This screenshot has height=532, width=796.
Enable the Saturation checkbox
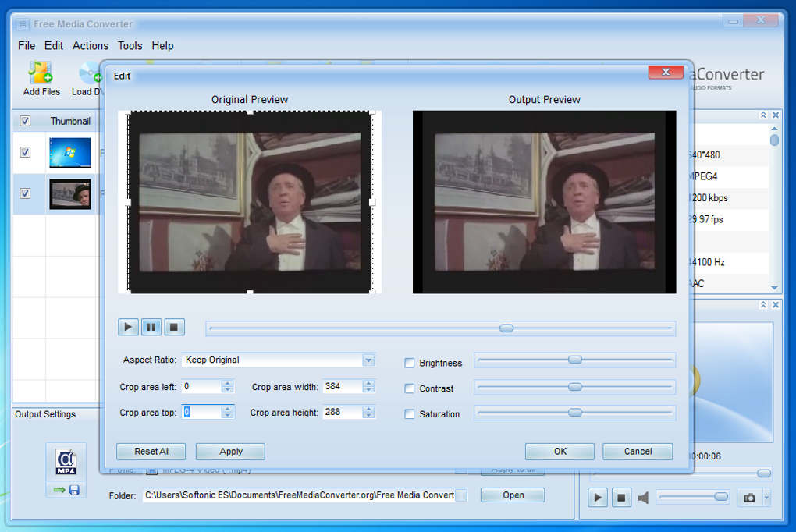(x=409, y=413)
